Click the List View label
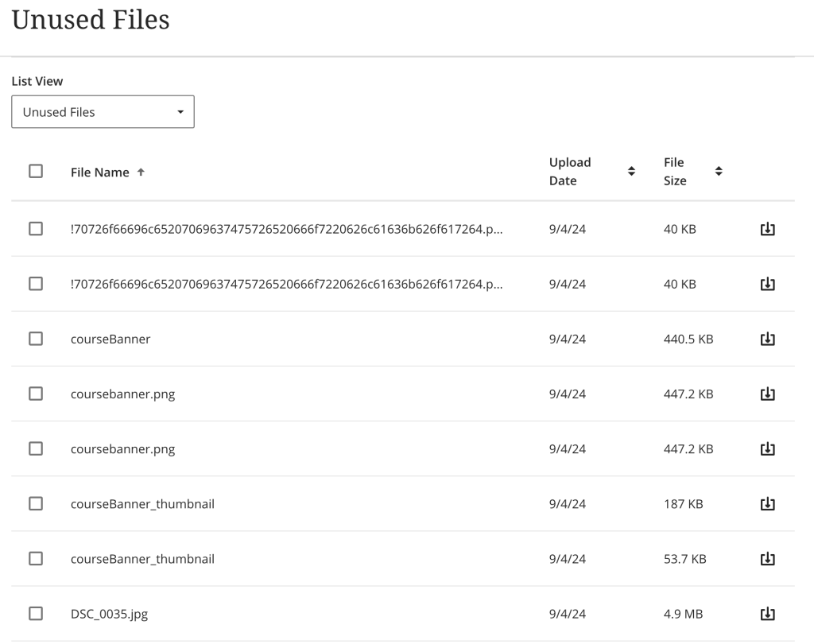Viewport: 814px width, 644px height. [x=37, y=81]
